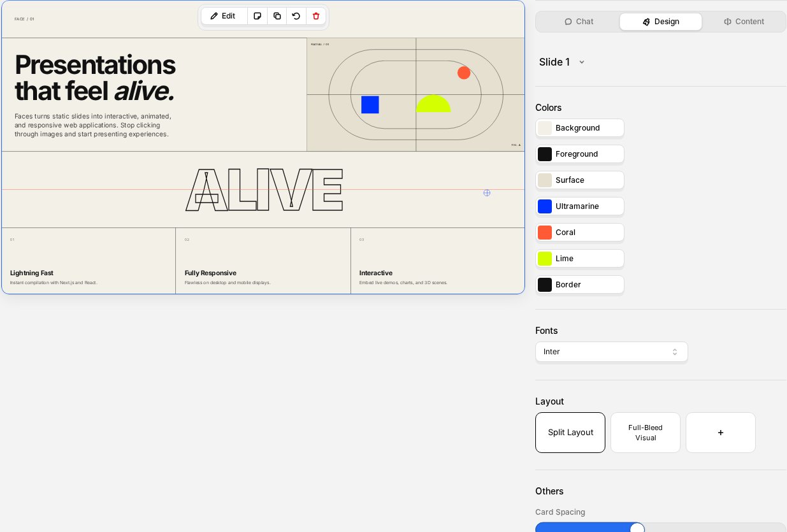
Task: Select the lime semicircle shape
Action: [433, 104]
